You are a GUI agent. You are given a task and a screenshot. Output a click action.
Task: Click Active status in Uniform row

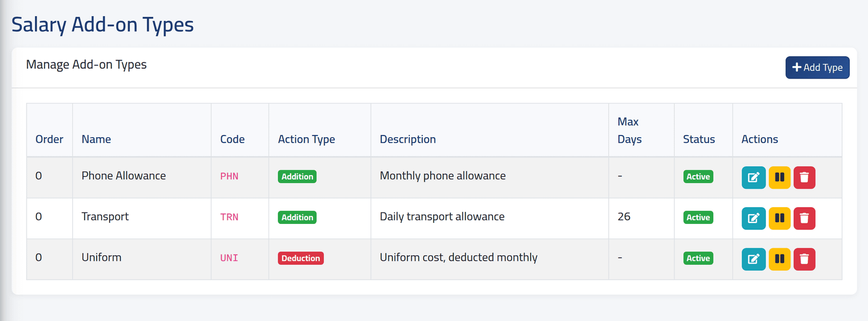point(698,258)
